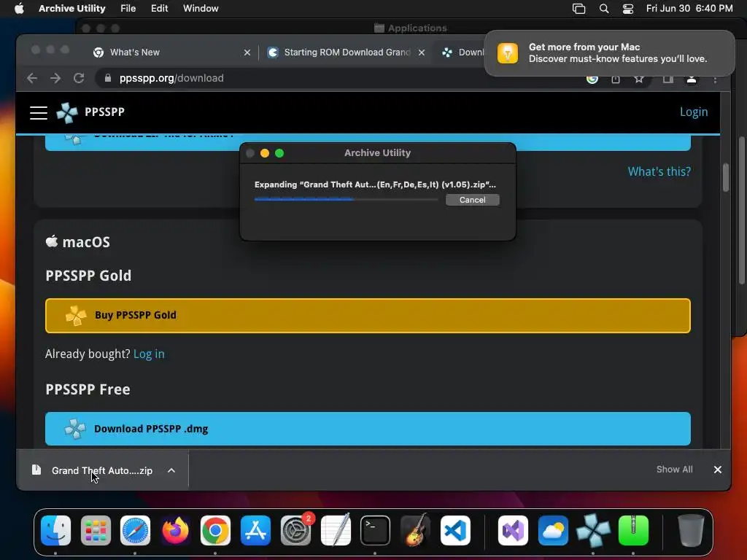Open the Archive Utility app menu
The image size is (747, 560).
point(72,8)
